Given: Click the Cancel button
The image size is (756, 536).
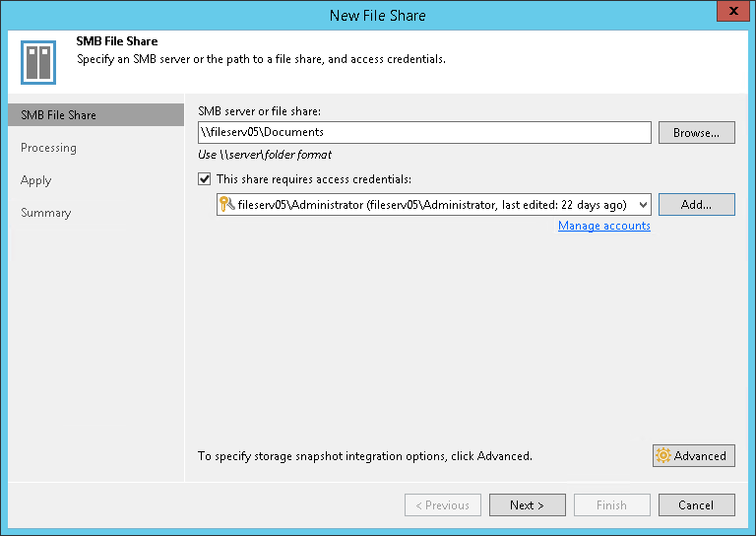Looking at the screenshot, I should pos(697,504).
